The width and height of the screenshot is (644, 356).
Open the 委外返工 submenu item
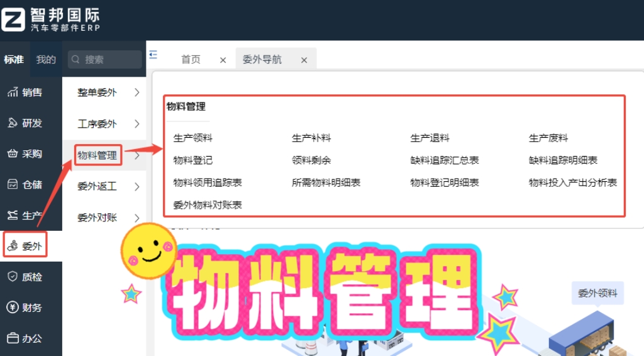point(97,186)
